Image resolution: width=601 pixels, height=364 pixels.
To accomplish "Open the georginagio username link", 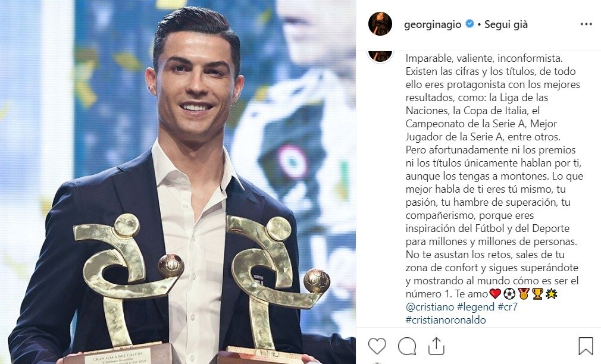I will pyautogui.click(x=433, y=24).
